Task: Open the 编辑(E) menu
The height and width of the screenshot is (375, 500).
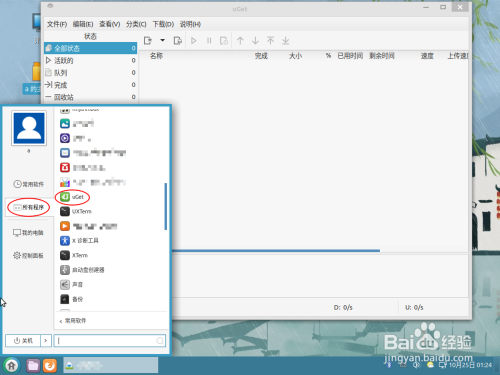Action: [83, 24]
